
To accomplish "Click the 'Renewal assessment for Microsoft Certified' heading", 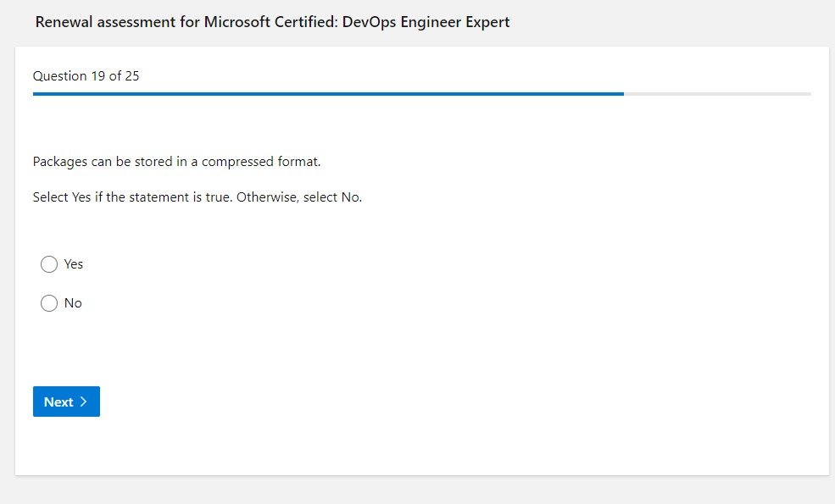I will (x=272, y=22).
